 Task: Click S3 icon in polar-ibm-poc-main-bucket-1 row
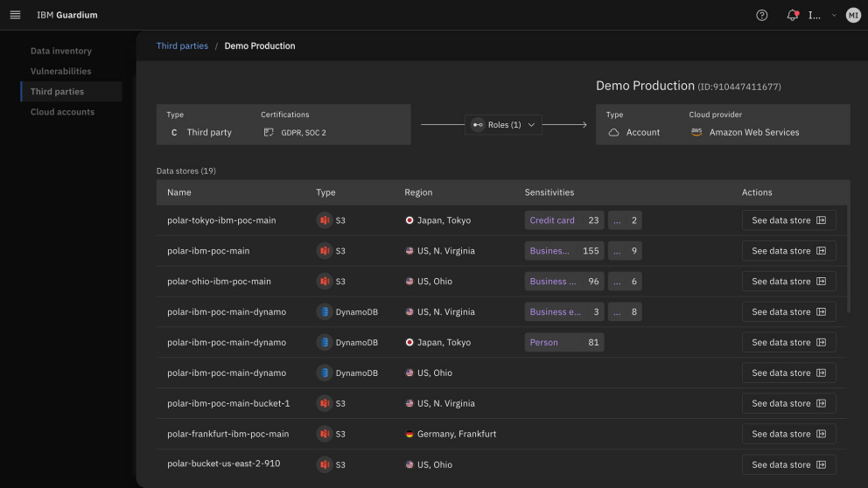(325, 403)
